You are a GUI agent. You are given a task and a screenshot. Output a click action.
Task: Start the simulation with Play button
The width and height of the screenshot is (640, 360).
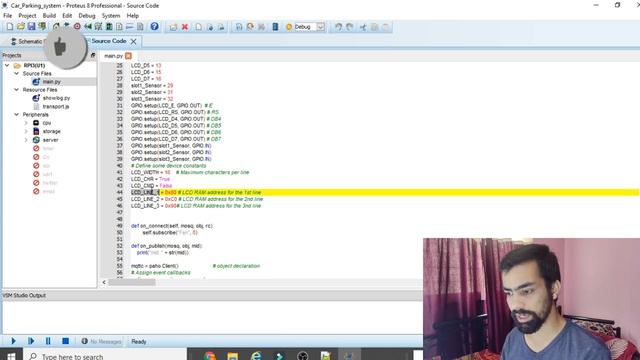pos(13,341)
